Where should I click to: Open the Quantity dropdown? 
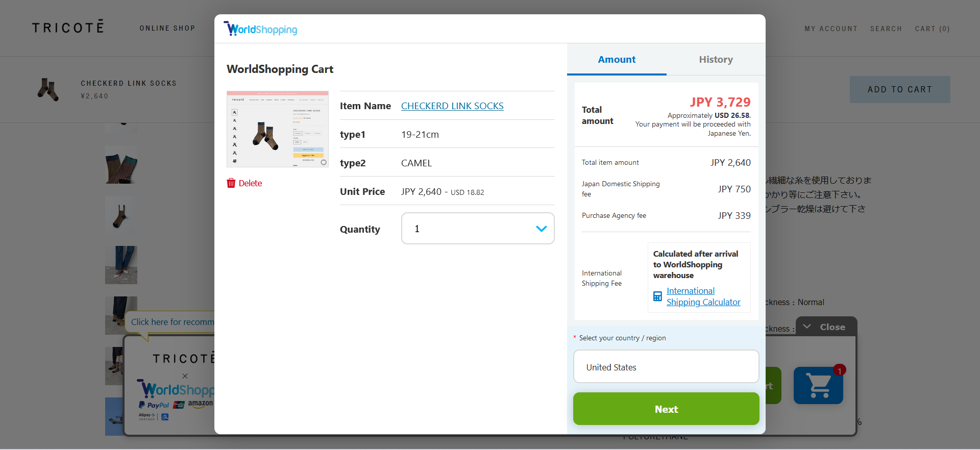tap(478, 229)
